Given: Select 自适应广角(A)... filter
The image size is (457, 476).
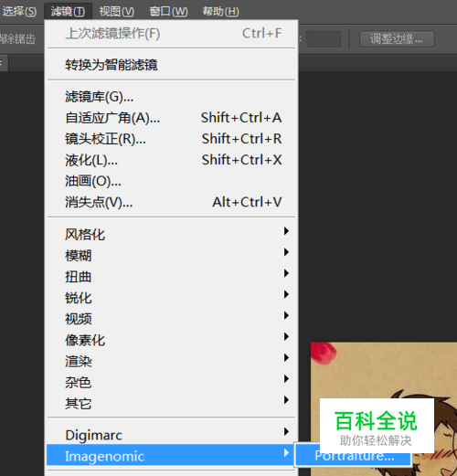Looking at the screenshot, I should [x=171, y=118].
